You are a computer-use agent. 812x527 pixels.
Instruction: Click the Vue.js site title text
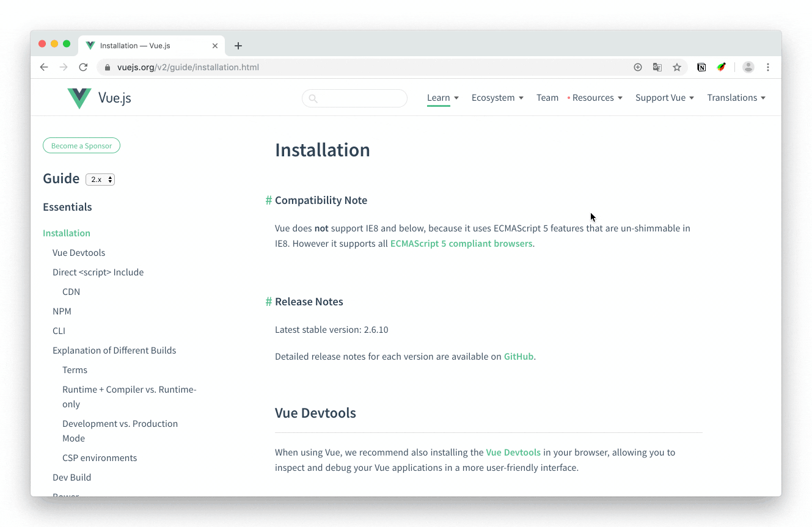tap(115, 98)
